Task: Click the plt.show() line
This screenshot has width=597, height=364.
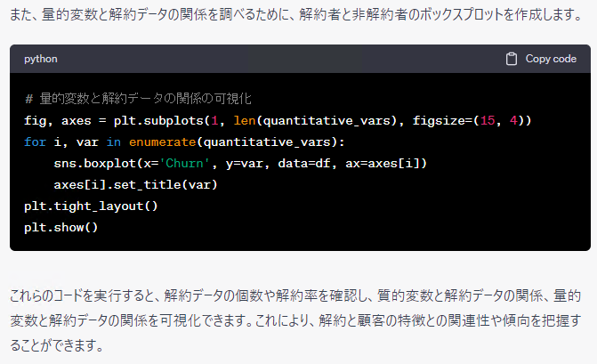Action: [61, 227]
